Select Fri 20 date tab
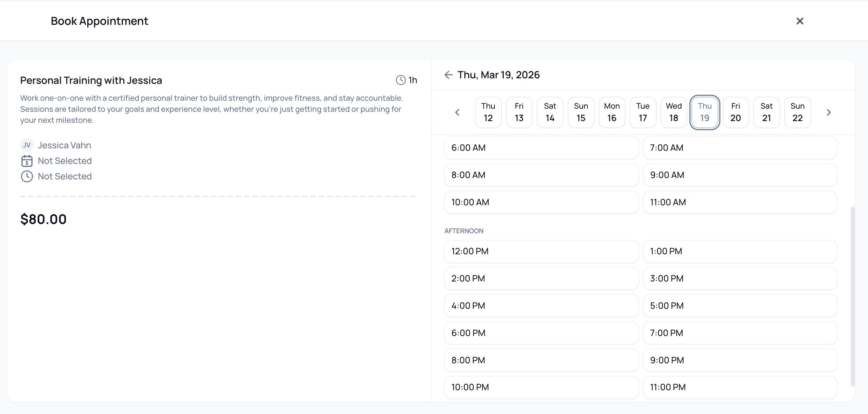The image size is (868, 414). coord(735,112)
